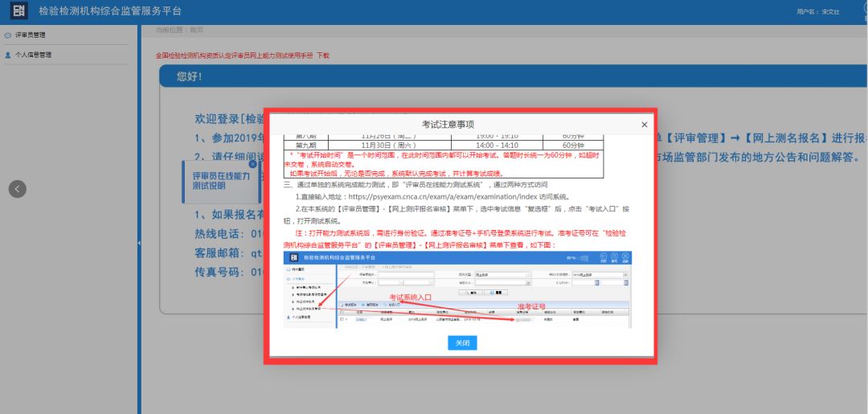868x414 pixels.
Task: Click the 检验检测机构综合监管服务平台 title
Action: coord(110,11)
